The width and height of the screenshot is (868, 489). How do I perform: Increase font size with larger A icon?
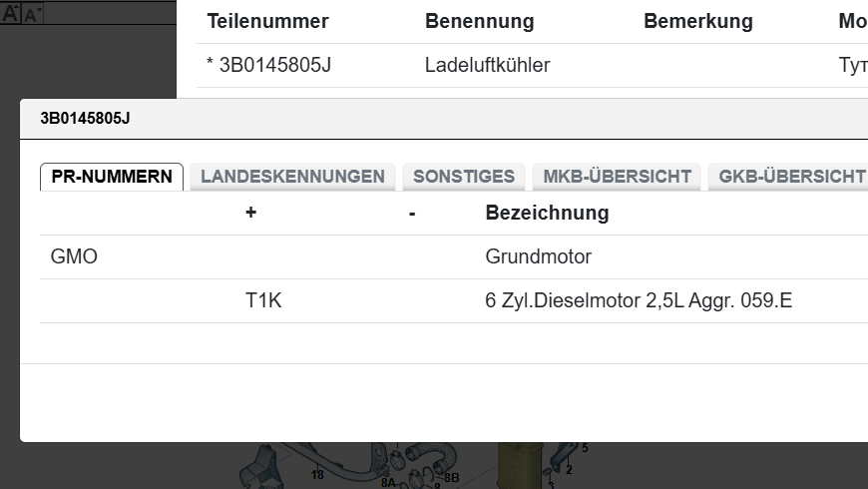[x=11, y=13]
